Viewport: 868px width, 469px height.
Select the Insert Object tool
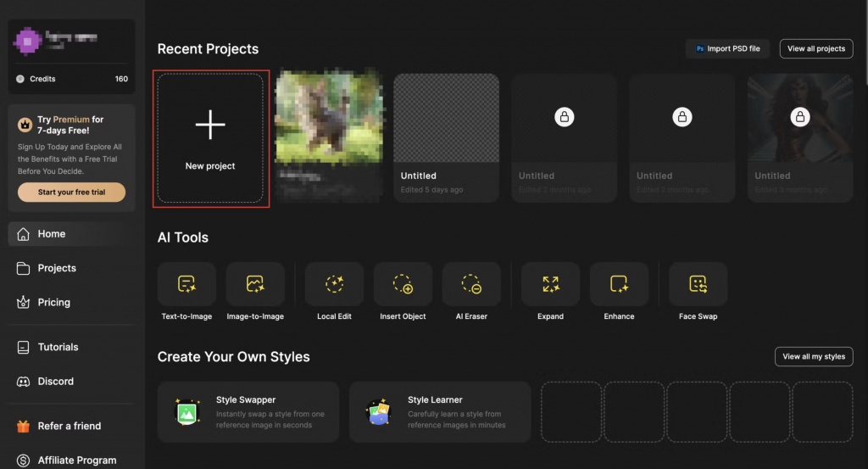pyautogui.click(x=403, y=285)
